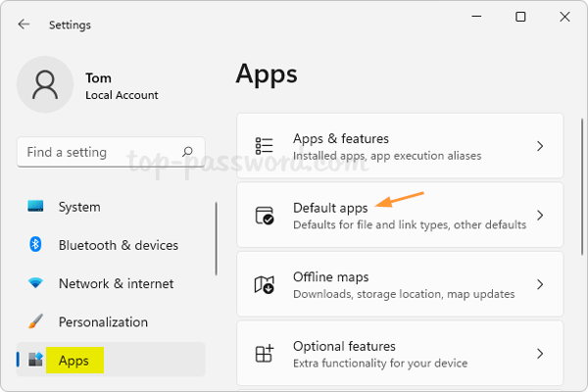Expand Apps & features with its chevron
The width and height of the screenshot is (588, 392).
[x=540, y=146]
